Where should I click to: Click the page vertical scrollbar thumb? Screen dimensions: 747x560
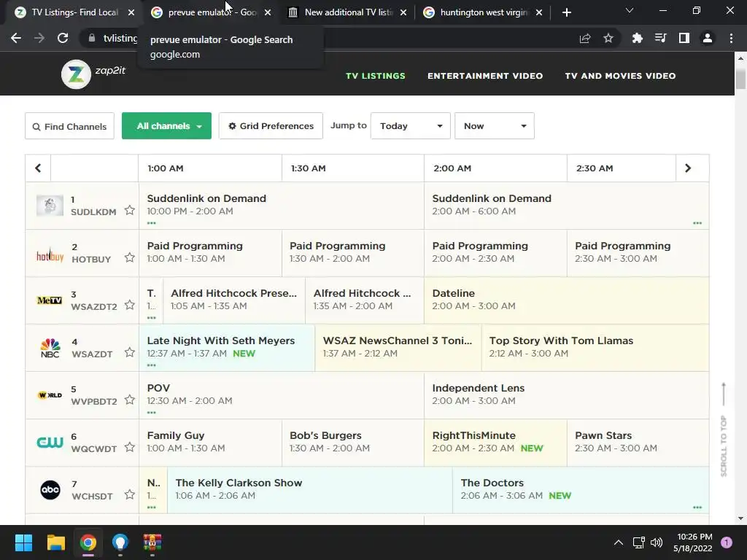pyautogui.click(x=740, y=78)
